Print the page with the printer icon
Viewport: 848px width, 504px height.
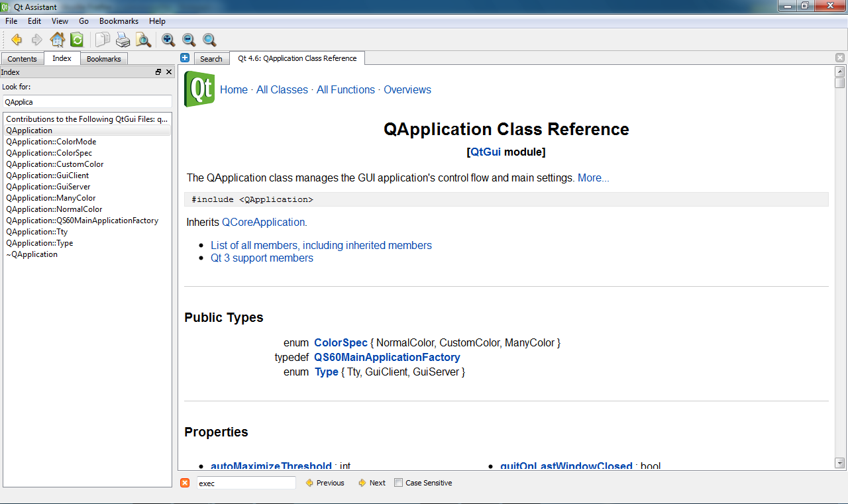123,40
